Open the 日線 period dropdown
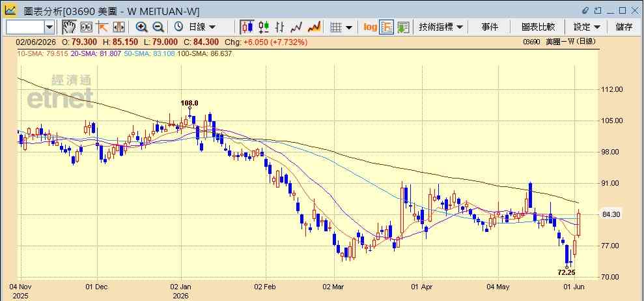Screen dimensions: 644x301 pyautogui.click(x=202, y=27)
